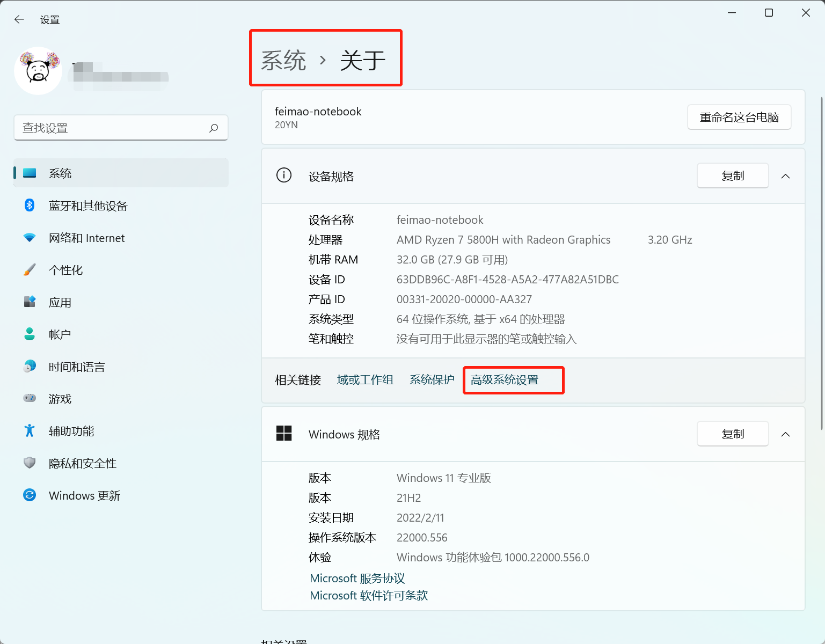Go to 游戏 settings
Screen dimensions: 825x644
tap(121, 399)
